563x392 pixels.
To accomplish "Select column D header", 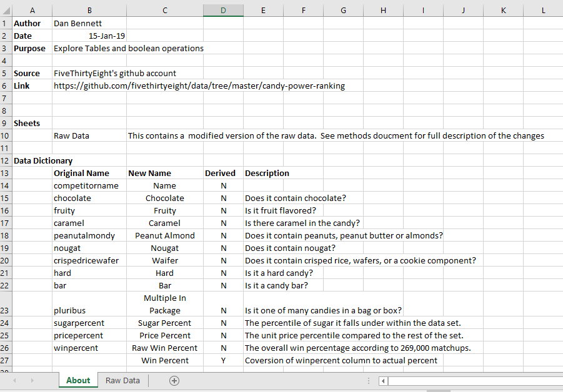I will point(223,10).
